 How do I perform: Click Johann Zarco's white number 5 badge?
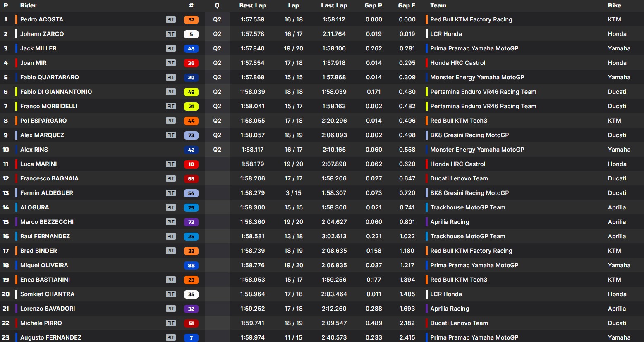click(x=191, y=34)
